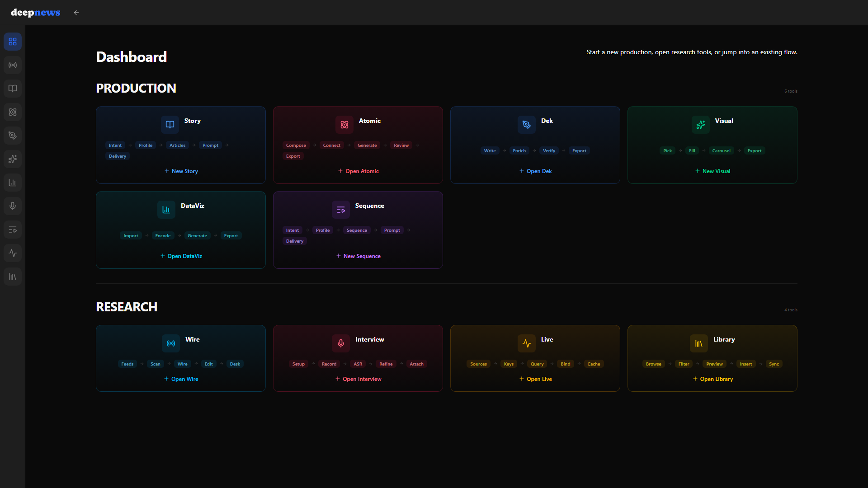Screen dimensions: 868x488
Task: Select the Import step in DataViz card
Action: point(131,236)
